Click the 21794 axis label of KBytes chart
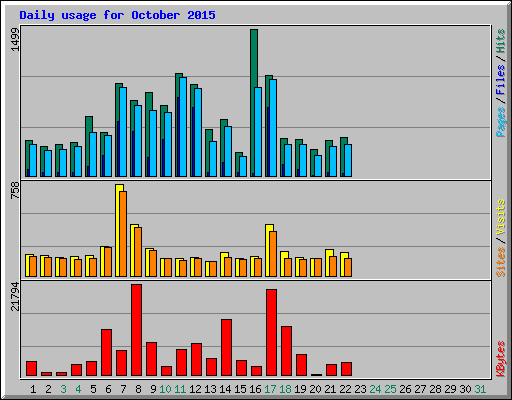 pyautogui.click(x=15, y=297)
